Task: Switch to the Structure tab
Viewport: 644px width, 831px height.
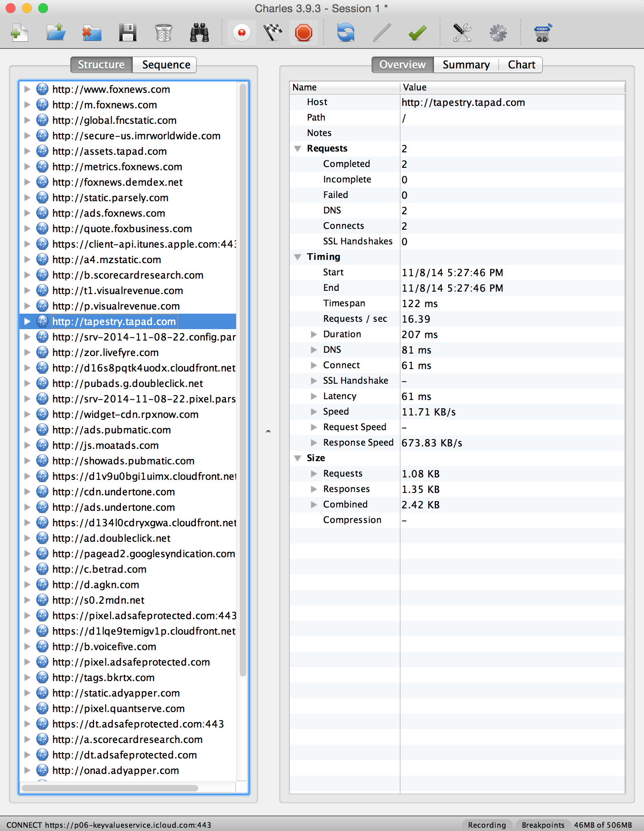Action: 101,65
